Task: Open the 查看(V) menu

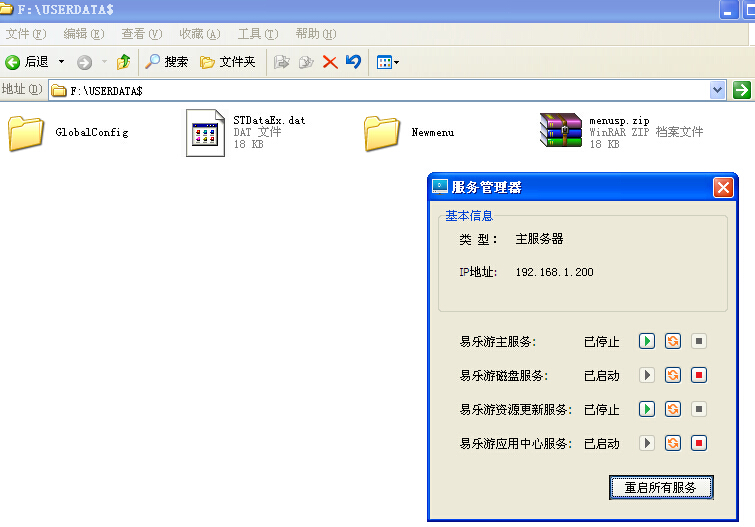Action: 142,34
